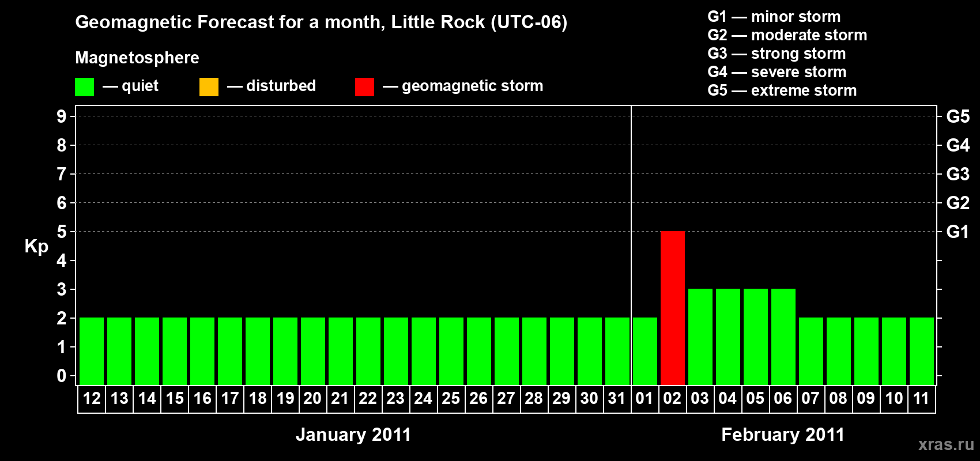
Task: Click the 'quiet' legend label
Action: 140,86
